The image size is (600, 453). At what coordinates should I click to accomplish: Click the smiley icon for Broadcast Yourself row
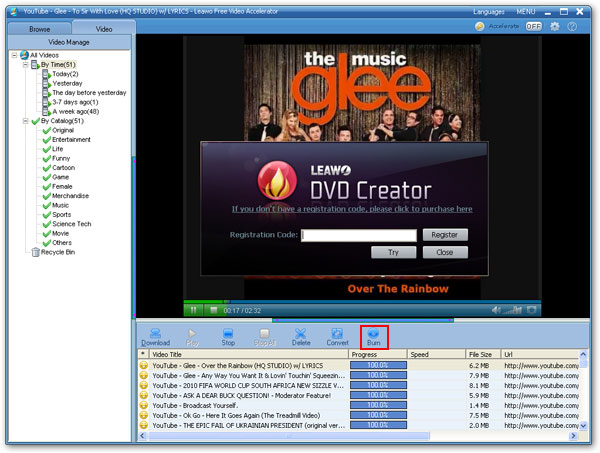(143, 405)
